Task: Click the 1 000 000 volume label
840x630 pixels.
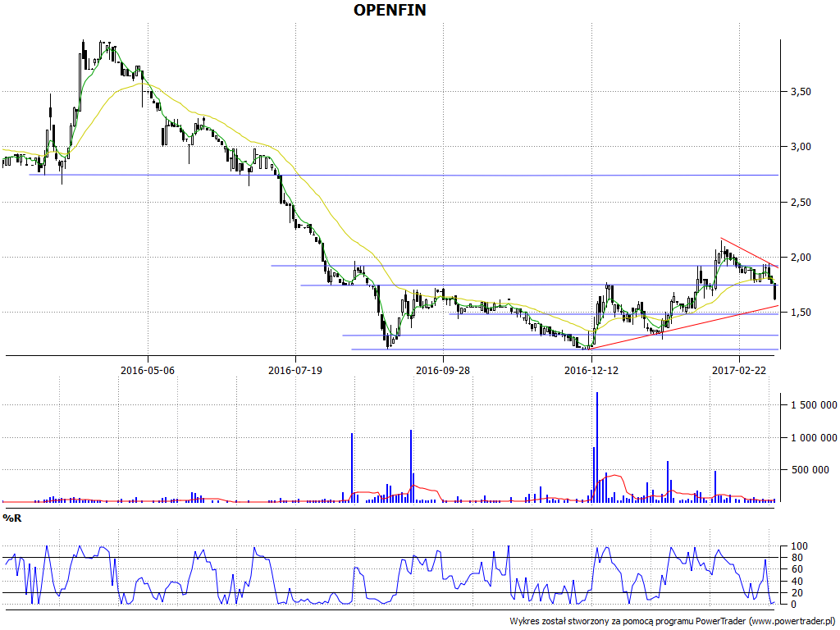Action: tap(814, 438)
